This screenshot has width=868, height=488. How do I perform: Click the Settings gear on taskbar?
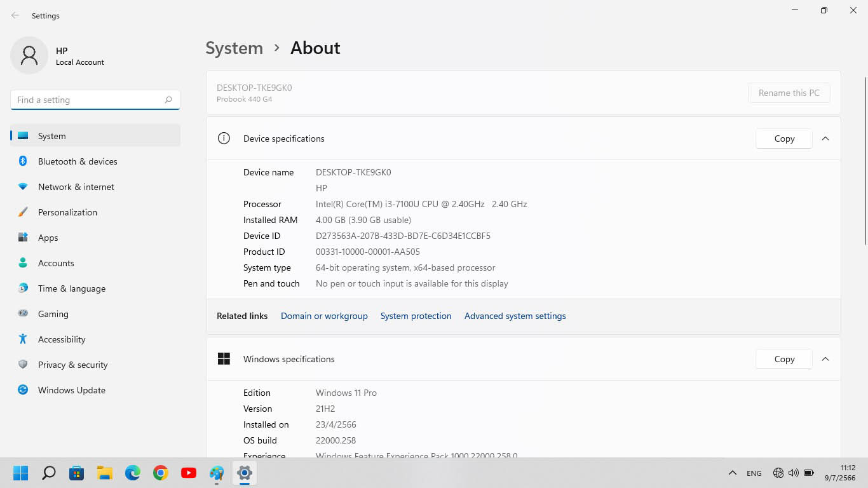[x=245, y=473]
